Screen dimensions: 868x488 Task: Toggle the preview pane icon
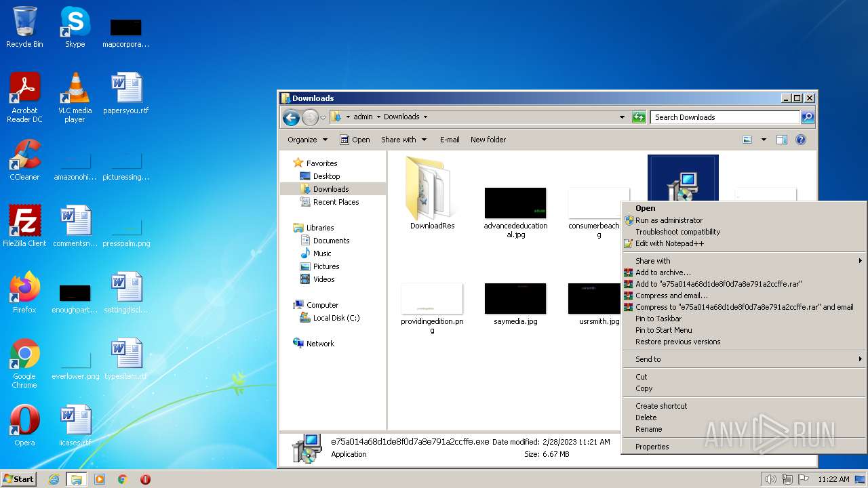tap(781, 140)
